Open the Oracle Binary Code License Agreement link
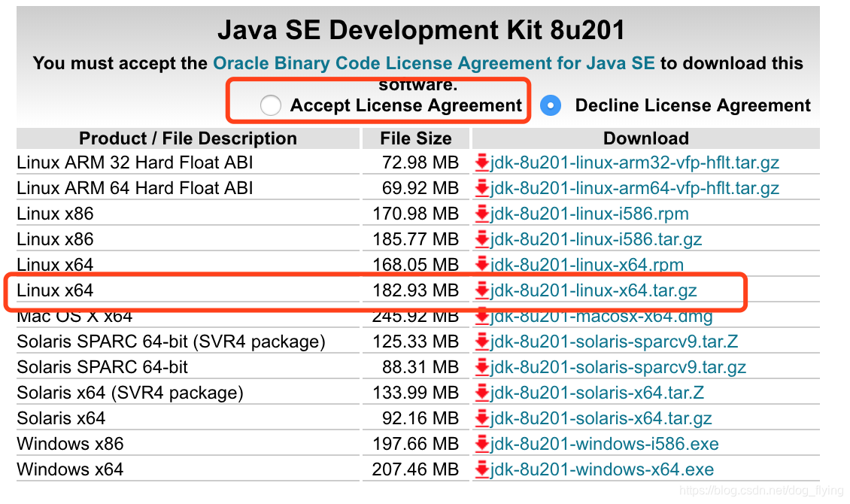 point(434,63)
